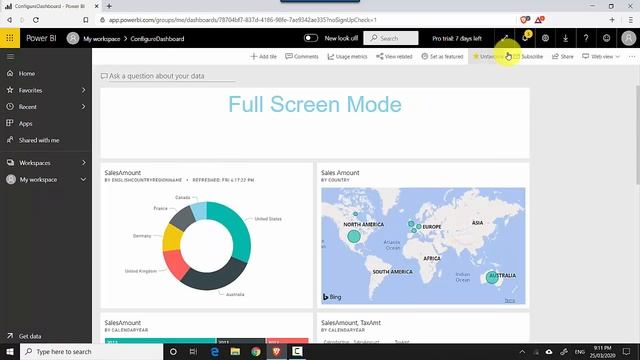Open Microsoft Edge from the taskbar
The width and height of the screenshot is (640, 360).
coord(214,351)
